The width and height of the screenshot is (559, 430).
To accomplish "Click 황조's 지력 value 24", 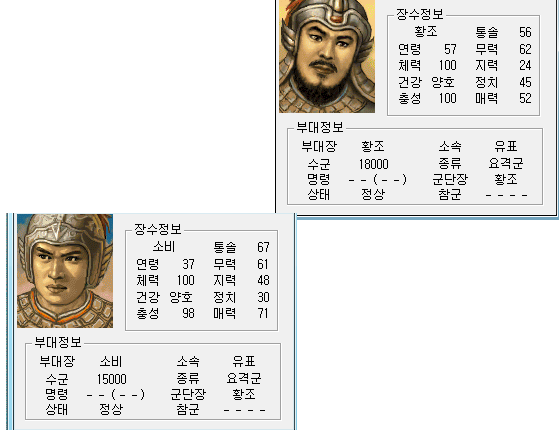I will point(525,65).
